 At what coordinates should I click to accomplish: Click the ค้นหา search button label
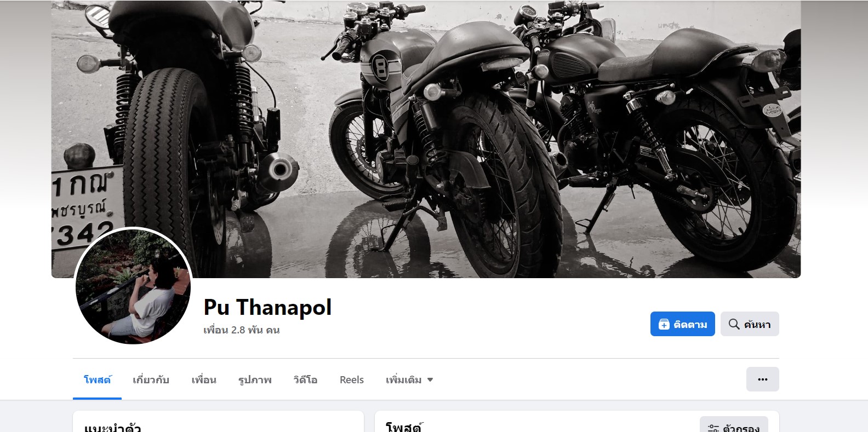point(757,325)
